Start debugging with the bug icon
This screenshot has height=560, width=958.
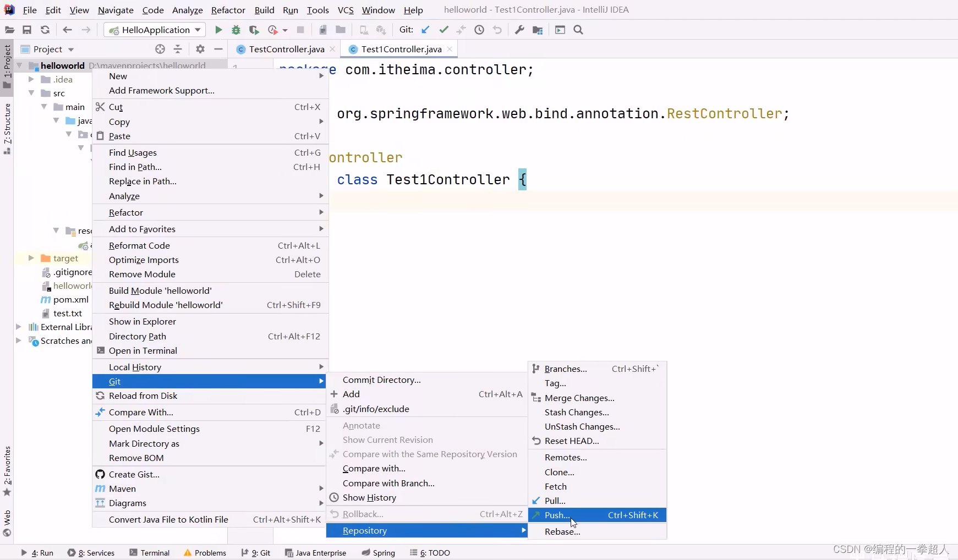(236, 30)
